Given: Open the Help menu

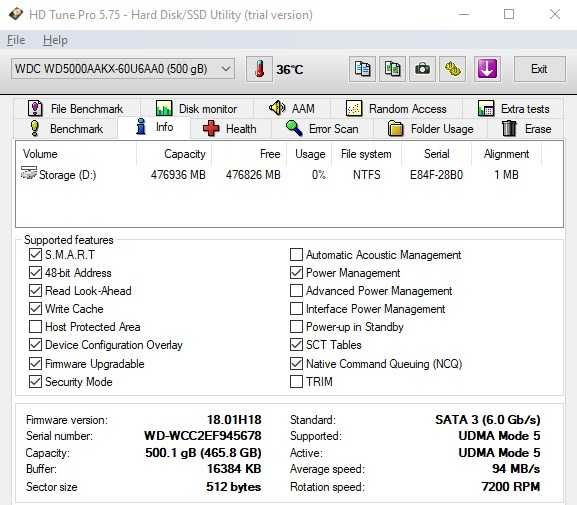Looking at the screenshot, I should 55,40.
